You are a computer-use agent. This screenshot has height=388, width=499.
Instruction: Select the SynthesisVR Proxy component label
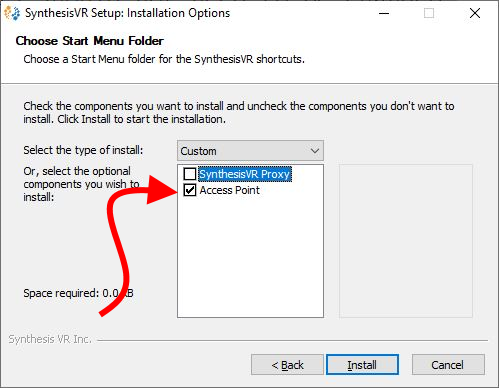[245, 174]
